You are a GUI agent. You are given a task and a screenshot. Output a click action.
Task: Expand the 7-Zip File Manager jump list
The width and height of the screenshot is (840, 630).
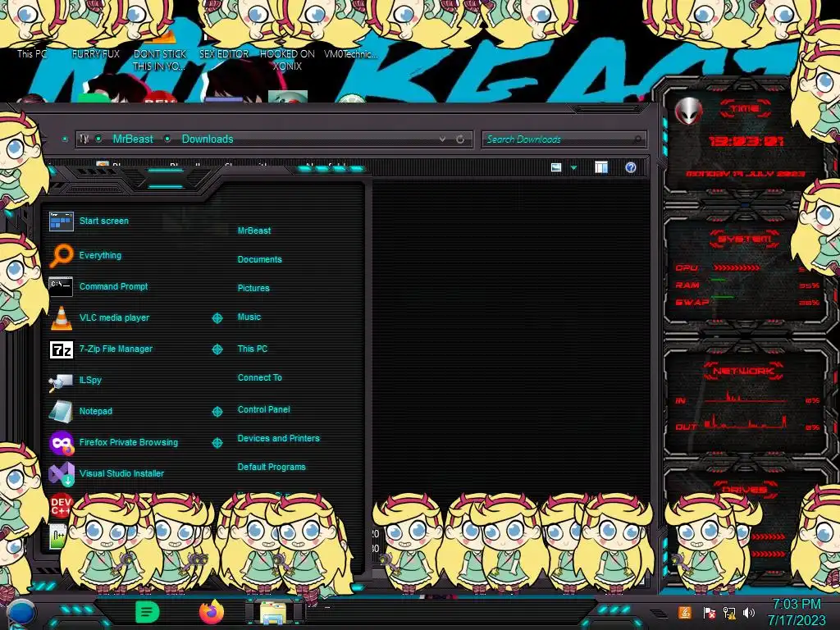click(217, 349)
